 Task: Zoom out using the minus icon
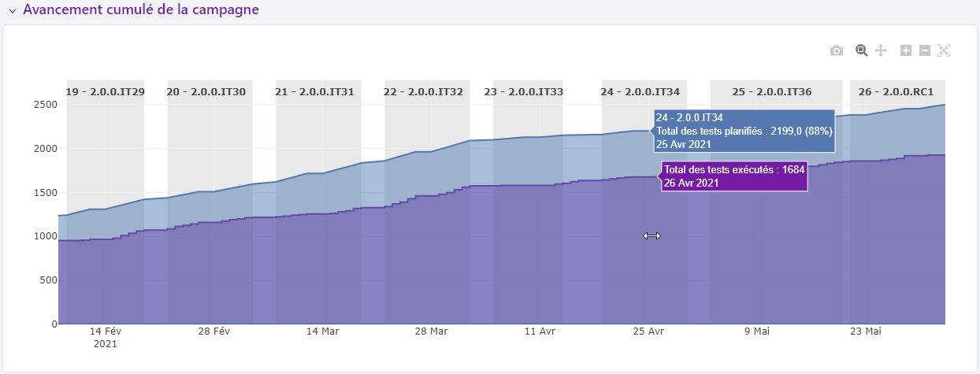pyautogui.click(x=925, y=50)
